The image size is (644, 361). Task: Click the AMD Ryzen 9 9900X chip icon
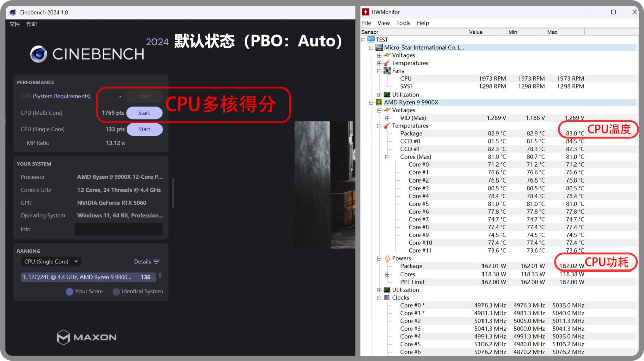coord(379,102)
